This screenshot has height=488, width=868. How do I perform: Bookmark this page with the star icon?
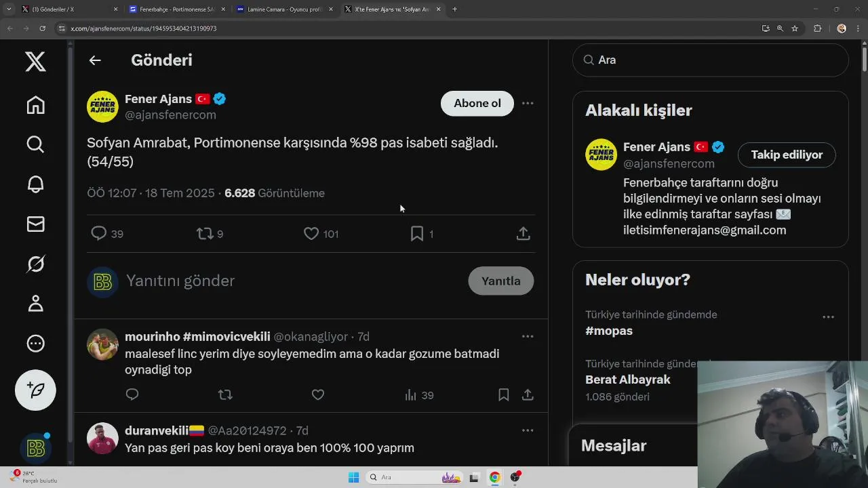[x=795, y=28]
